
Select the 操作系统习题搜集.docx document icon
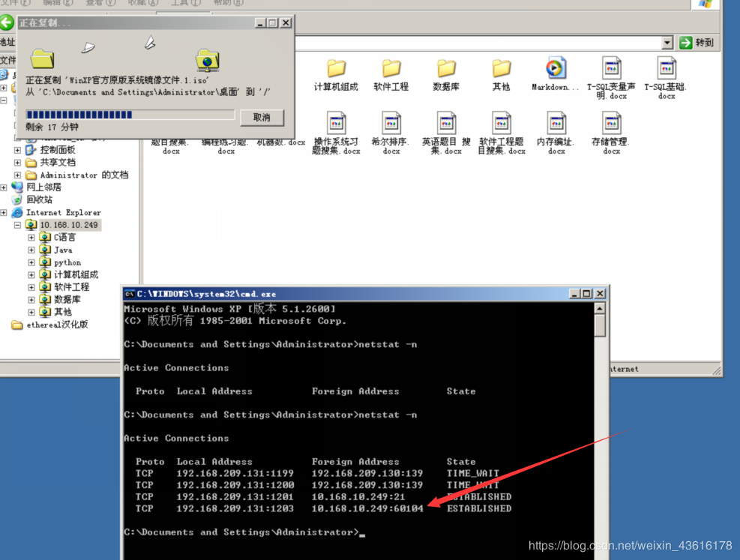[336, 123]
